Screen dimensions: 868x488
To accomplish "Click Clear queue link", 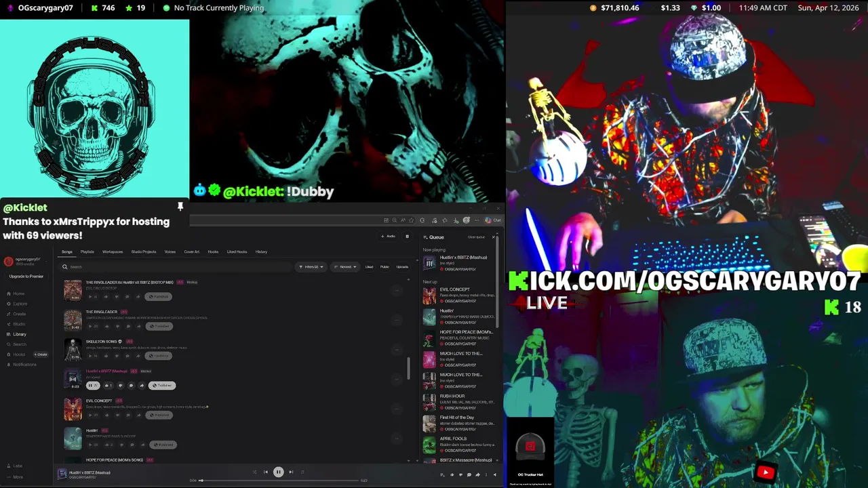I will [476, 237].
